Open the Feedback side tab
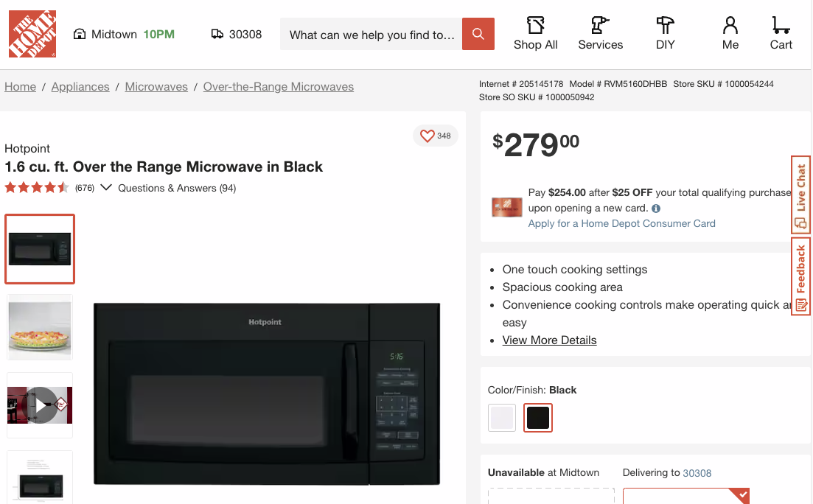 (800, 276)
